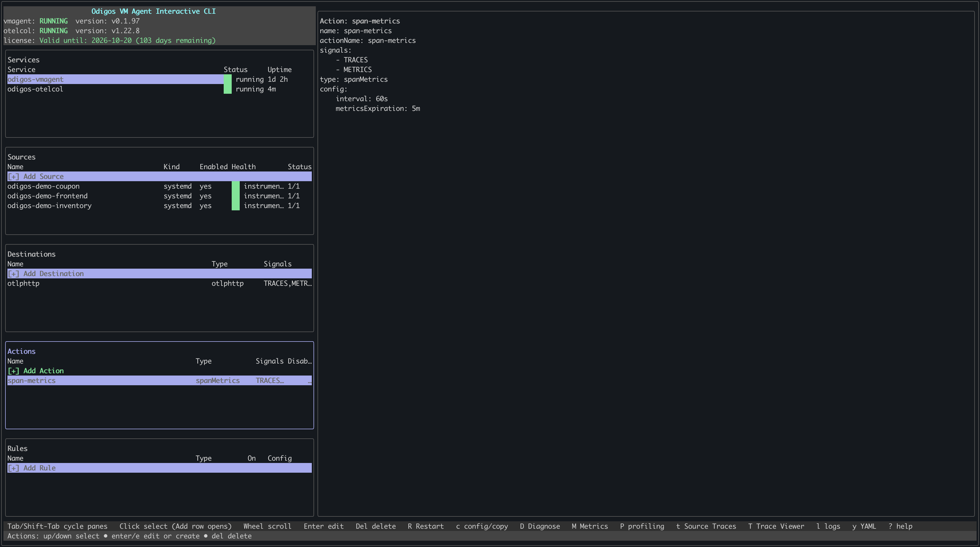Click the 'Del delete' shortcut hint
The height and width of the screenshot is (547, 980).
pyautogui.click(x=376, y=526)
